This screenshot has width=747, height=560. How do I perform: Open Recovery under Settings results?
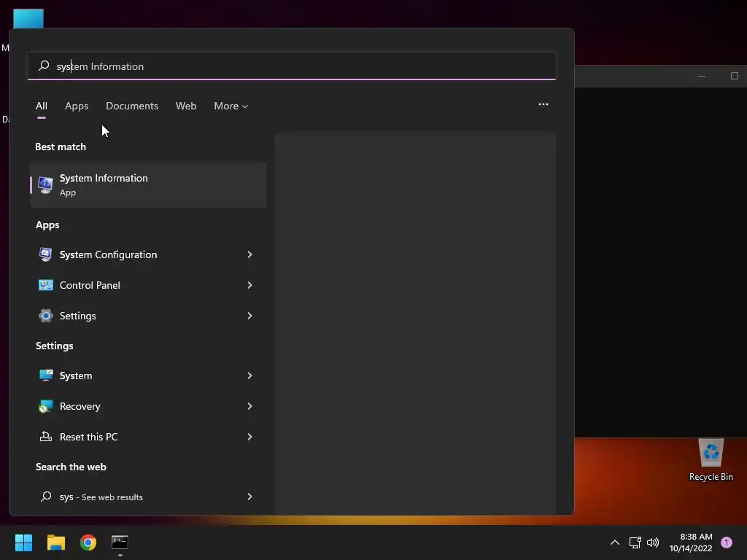(148, 406)
